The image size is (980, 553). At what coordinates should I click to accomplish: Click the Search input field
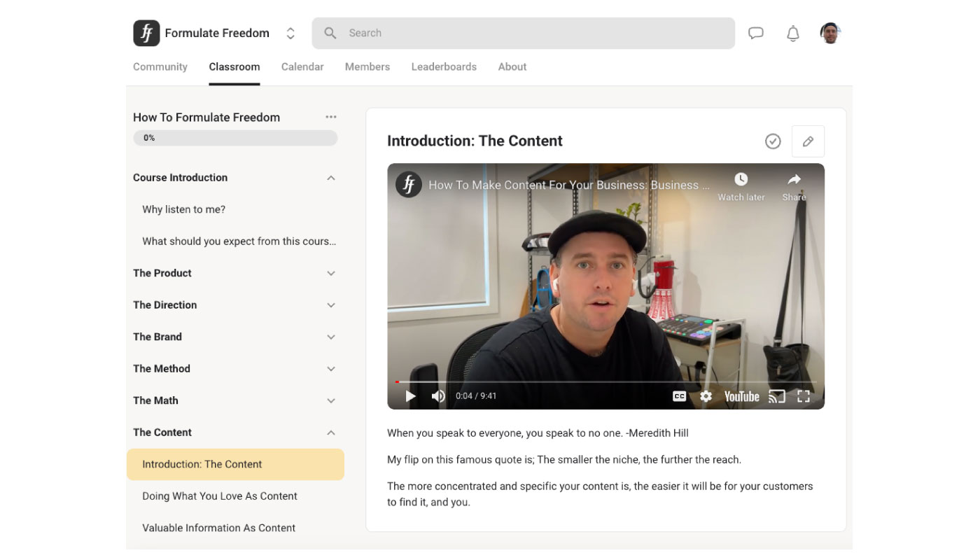click(x=523, y=33)
